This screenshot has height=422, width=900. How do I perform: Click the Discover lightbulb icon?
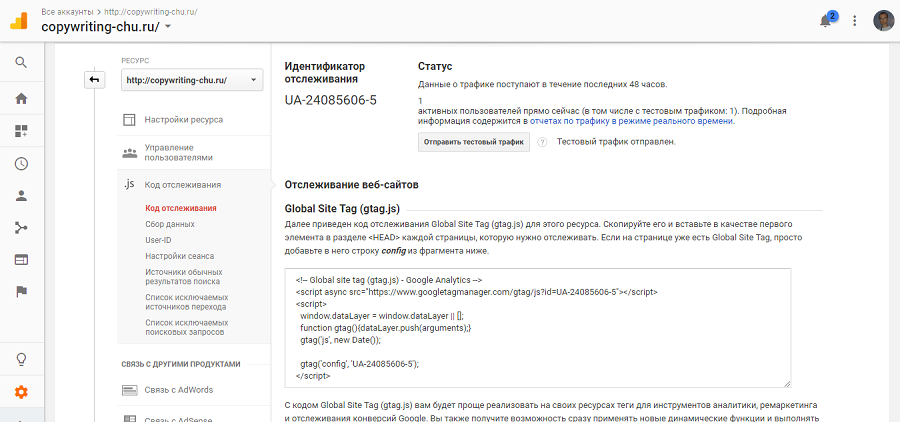[21, 359]
